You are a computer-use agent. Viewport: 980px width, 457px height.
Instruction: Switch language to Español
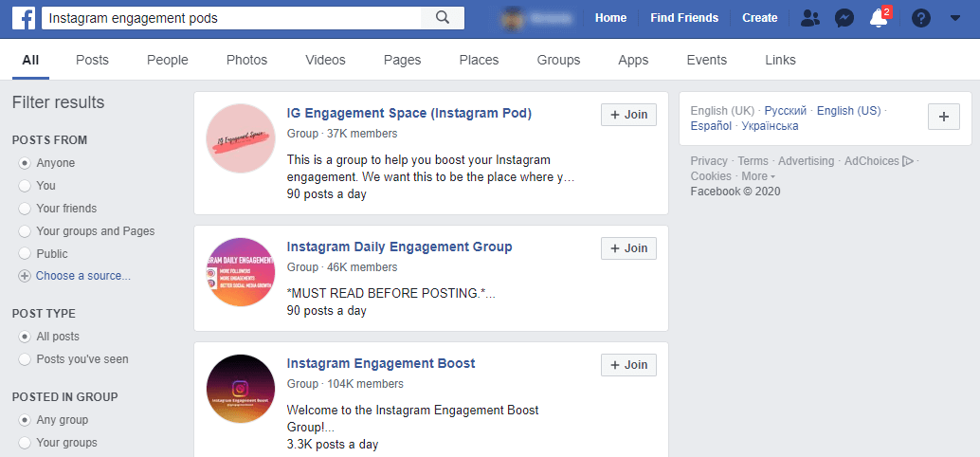tap(711, 126)
